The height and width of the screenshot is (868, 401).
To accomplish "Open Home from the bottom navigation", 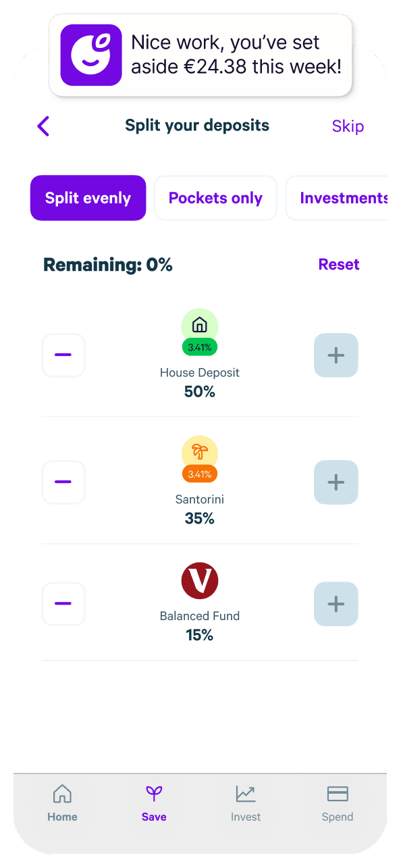I will pyautogui.click(x=62, y=802).
